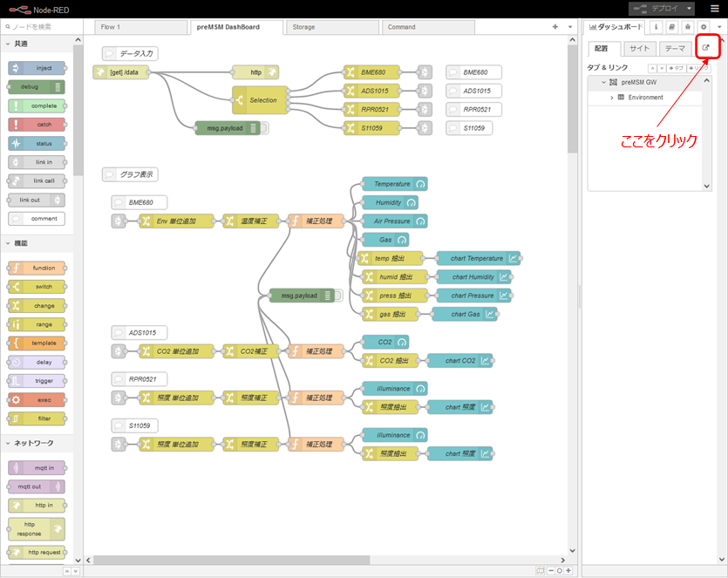Open the デプロイ dropdown arrow options

[690, 8]
